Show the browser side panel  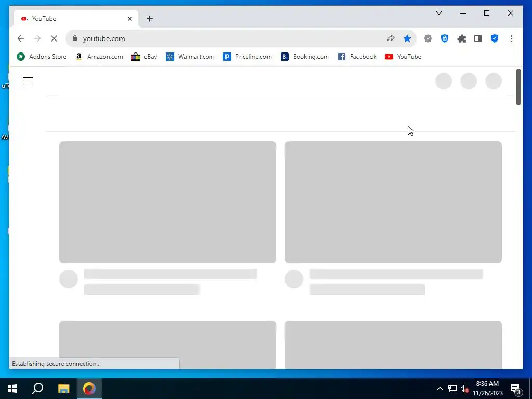pyautogui.click(x=478, y=38)
